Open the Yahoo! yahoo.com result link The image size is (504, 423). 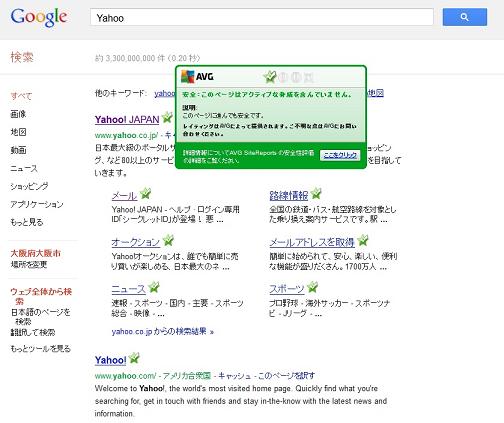[x=110, y=360]
